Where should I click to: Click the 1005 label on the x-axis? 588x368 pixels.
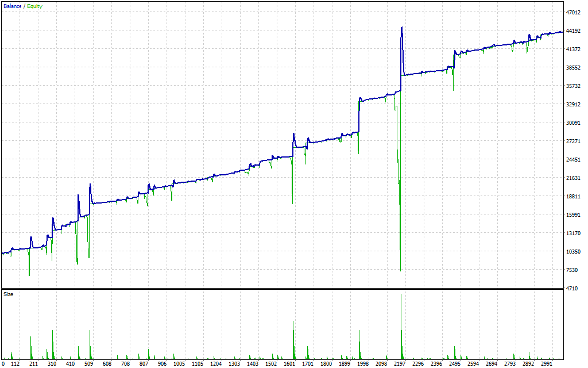pyautogui.click(x=179, y=364)
